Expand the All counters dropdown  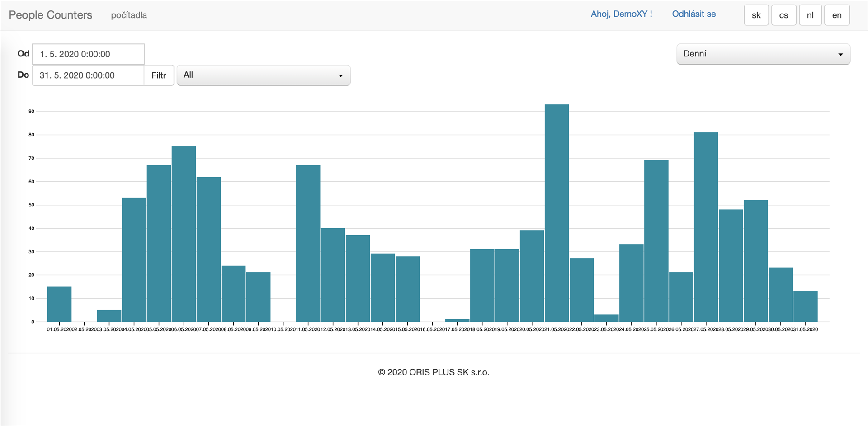point(264,75)
